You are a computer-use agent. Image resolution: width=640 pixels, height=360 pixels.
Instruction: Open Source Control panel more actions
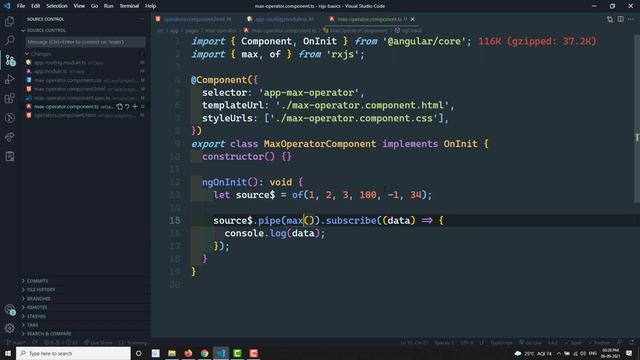coord(141,19)
